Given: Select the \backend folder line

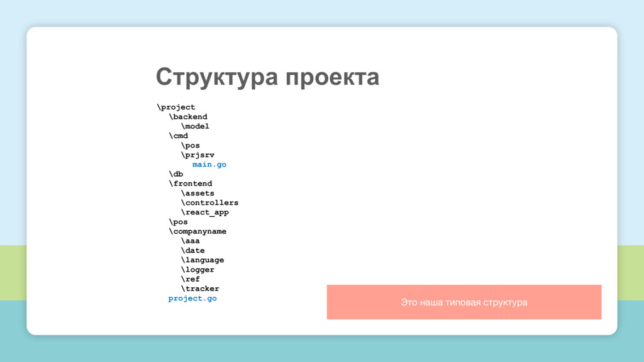Looking at the screenshot, I should coord(188,116).
